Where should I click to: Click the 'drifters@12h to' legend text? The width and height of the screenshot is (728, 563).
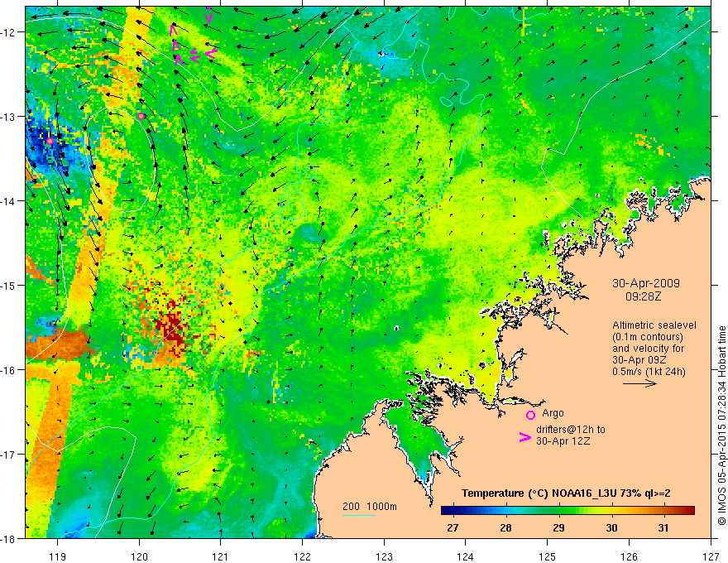[x=571, y=430]
